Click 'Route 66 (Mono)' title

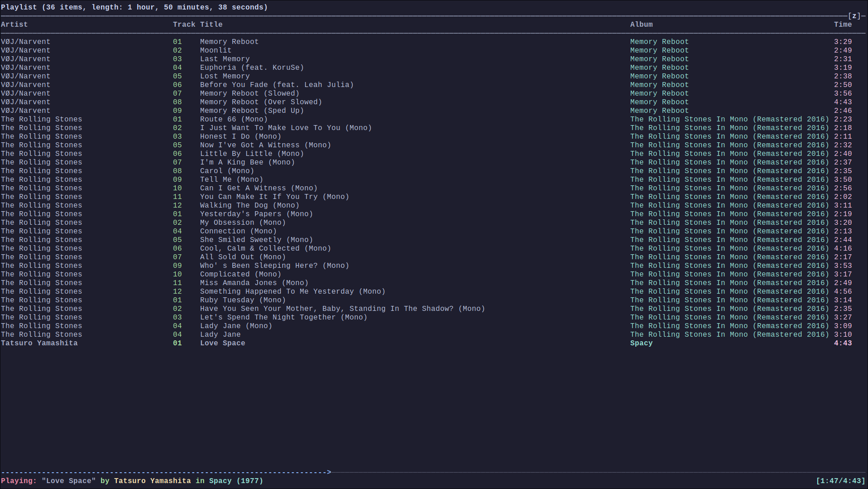click(x=234, y=119)
